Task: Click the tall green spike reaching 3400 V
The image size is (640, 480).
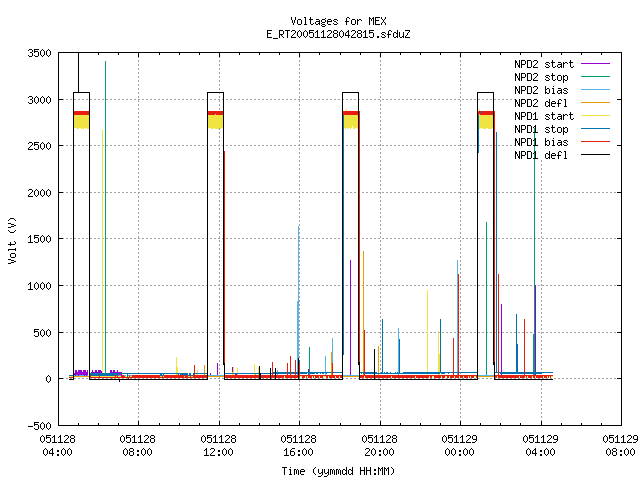Action: coord(105,216)
